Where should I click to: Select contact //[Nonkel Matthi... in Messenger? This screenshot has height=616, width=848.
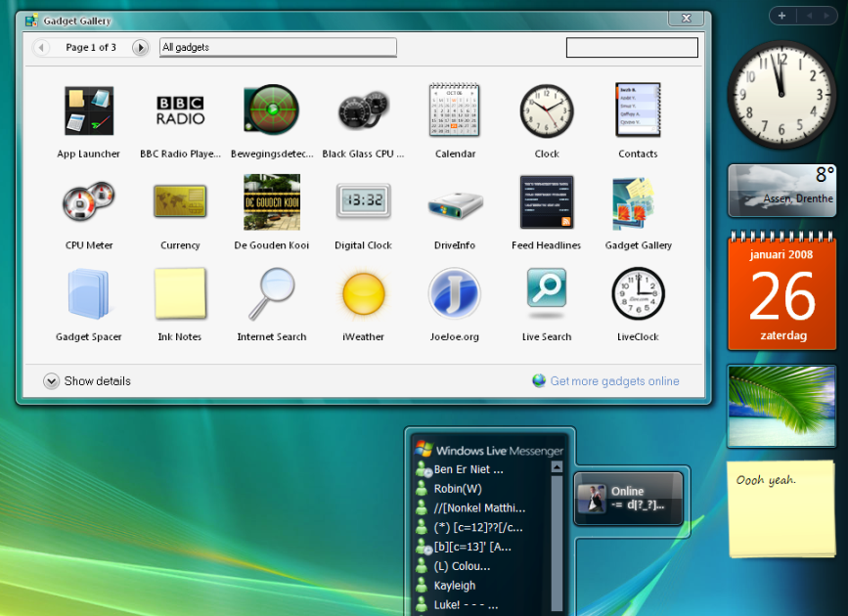[x=479, y=508]
